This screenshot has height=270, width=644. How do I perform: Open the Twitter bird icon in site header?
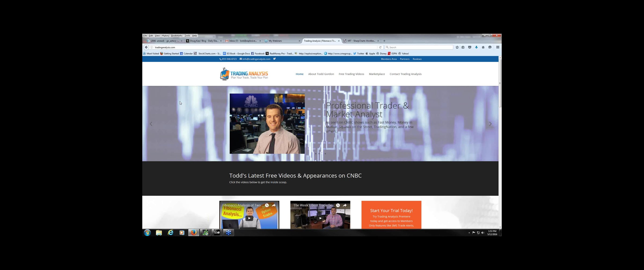(274, 59)
